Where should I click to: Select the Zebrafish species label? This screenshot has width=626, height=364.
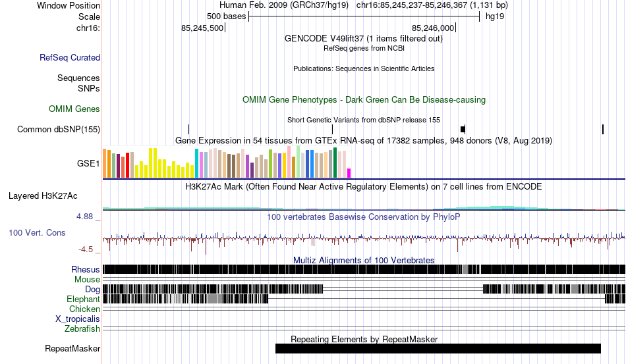82,329
